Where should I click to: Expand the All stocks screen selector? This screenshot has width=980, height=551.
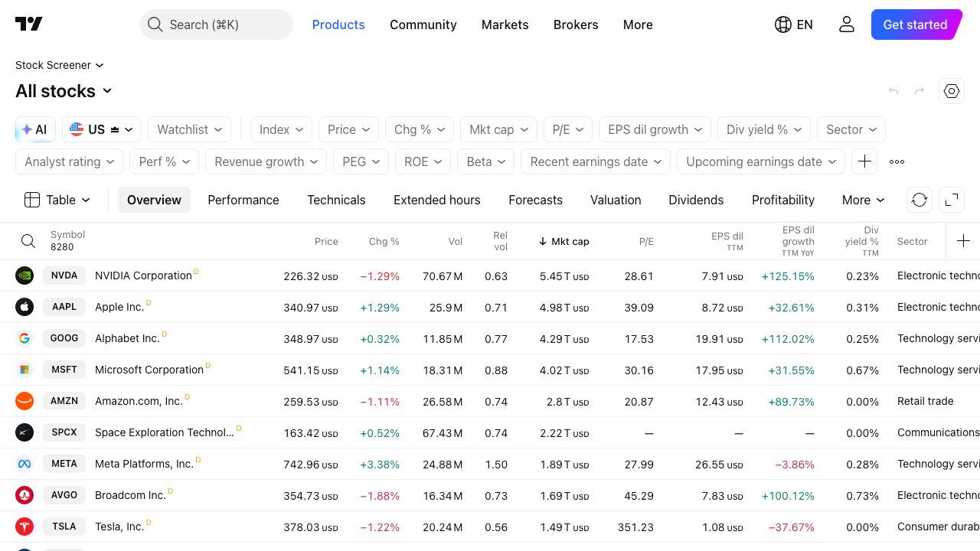64,91
